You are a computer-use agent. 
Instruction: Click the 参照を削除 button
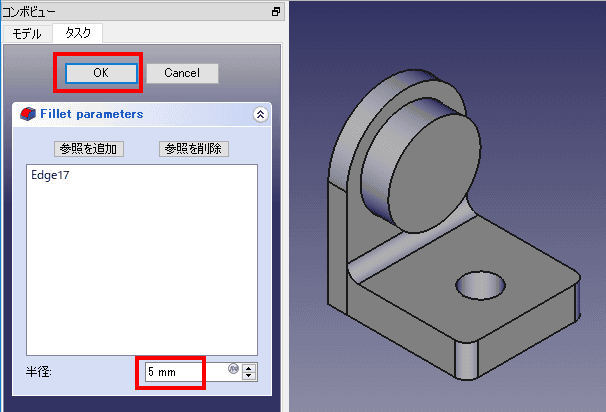[x=194, y=149]
